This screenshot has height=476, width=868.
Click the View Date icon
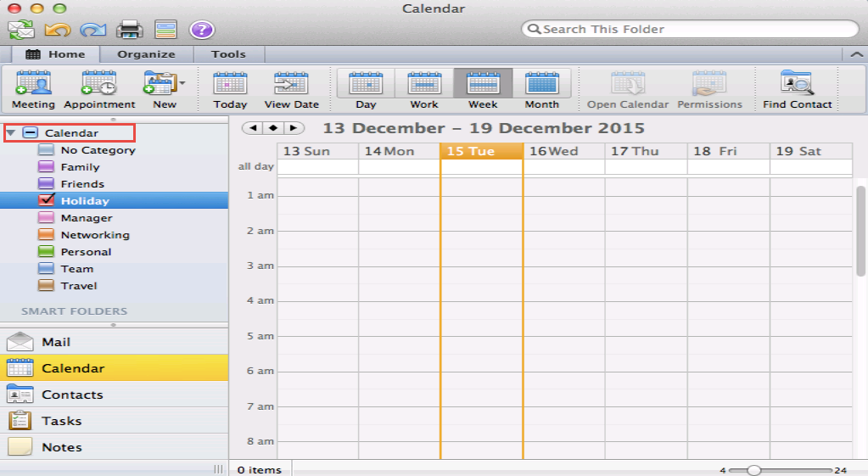click(291, 84)
